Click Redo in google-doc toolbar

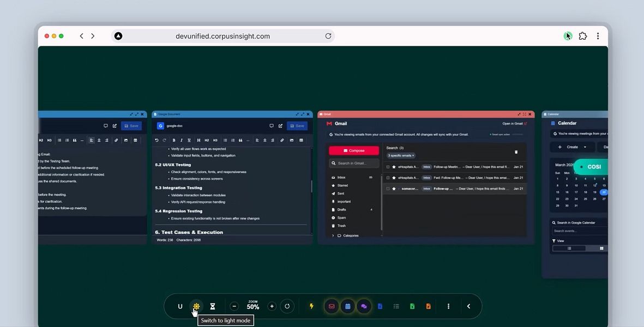click(164, 140)
